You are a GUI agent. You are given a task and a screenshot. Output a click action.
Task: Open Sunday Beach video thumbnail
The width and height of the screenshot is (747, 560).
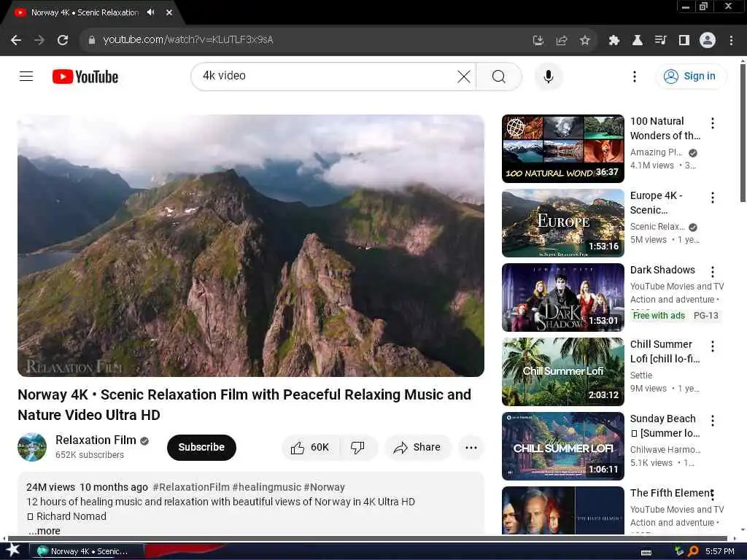(x=562, y=446)
